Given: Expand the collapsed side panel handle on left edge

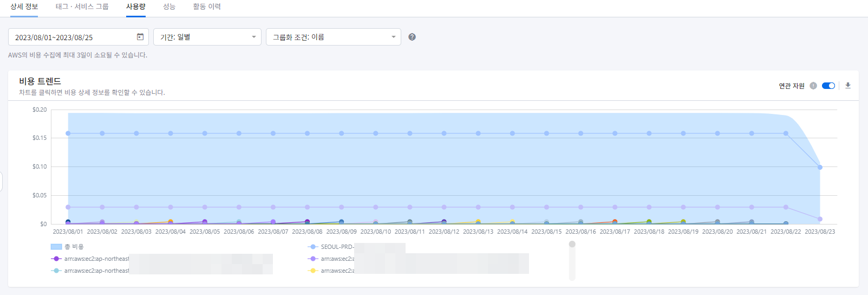Looking at the screenshot, I should 1,182.
